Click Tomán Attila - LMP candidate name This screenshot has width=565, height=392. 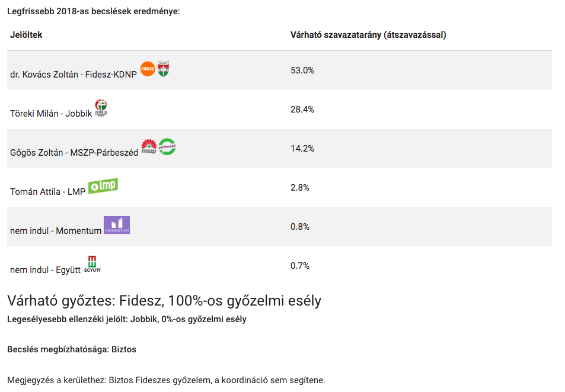tap(48, 192)
